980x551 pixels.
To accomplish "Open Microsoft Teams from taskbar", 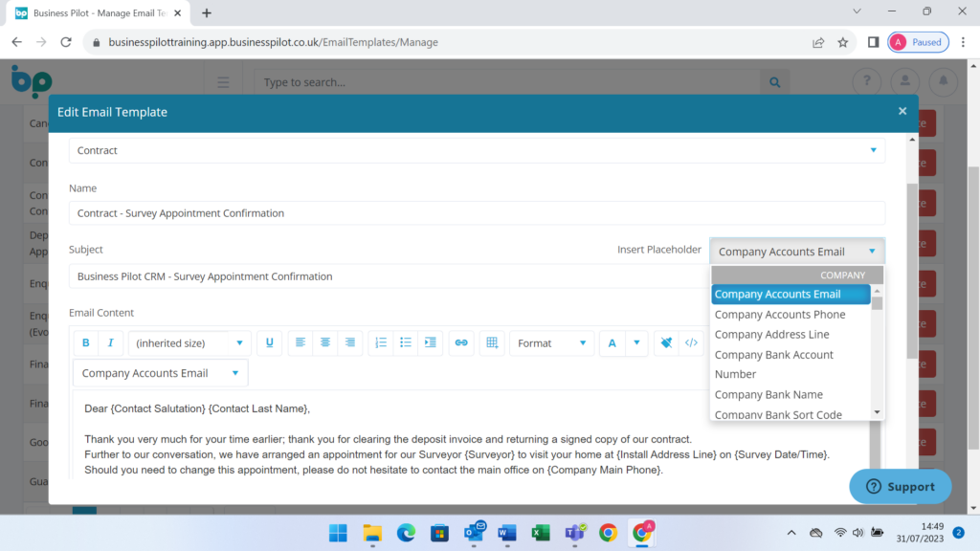I will click(x=574, y=533).
